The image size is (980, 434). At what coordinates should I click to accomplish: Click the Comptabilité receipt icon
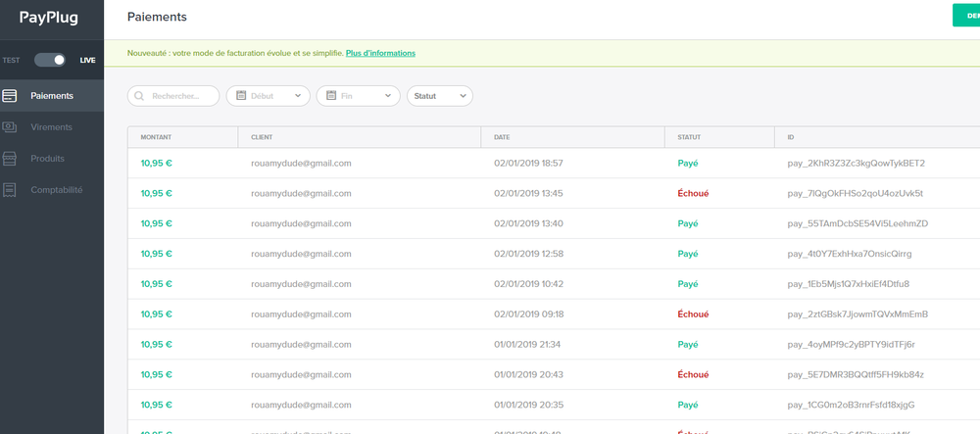click(10, 189)
